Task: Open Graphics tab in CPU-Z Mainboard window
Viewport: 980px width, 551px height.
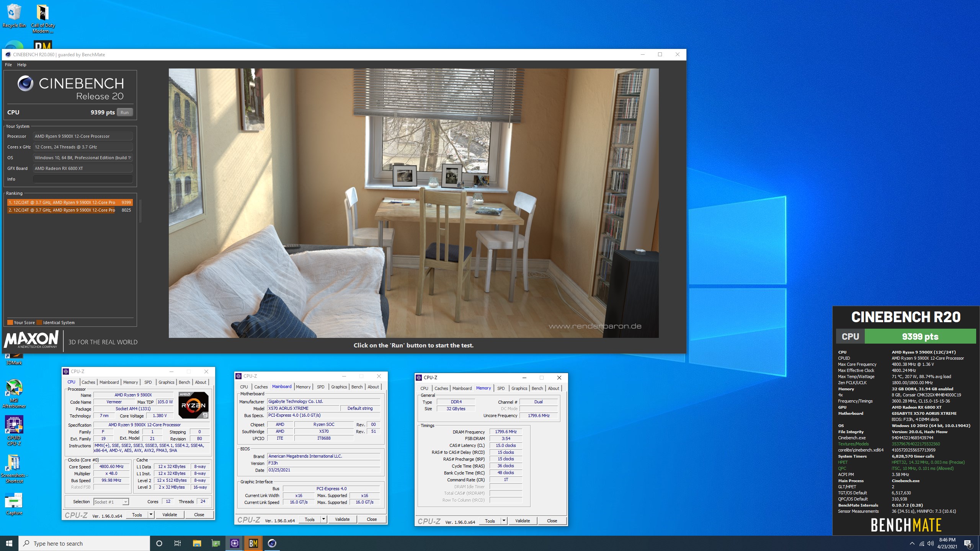Action: (339, 387)
